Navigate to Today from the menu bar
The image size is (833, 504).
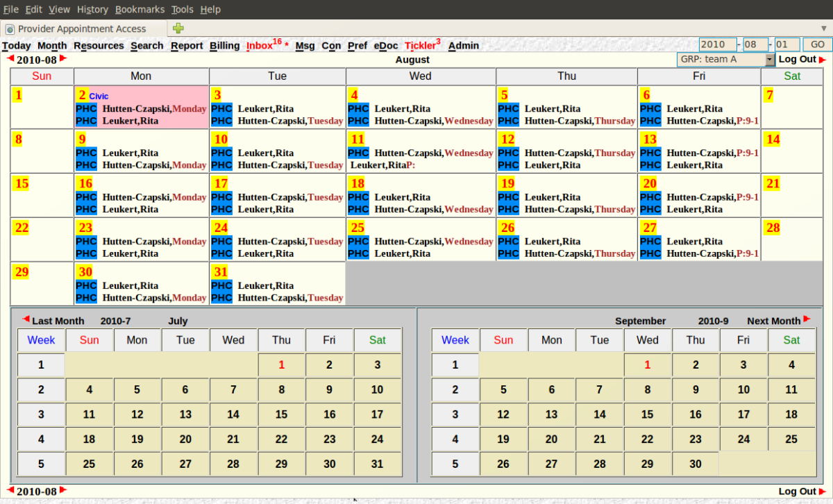[16, 45]
